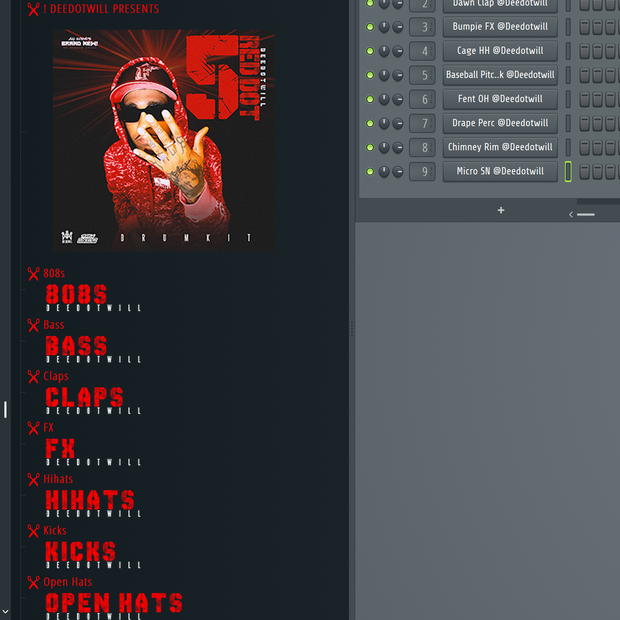Mute the Bumpie FX channel via green LED
Screen dimensions: 620x620
370,27
